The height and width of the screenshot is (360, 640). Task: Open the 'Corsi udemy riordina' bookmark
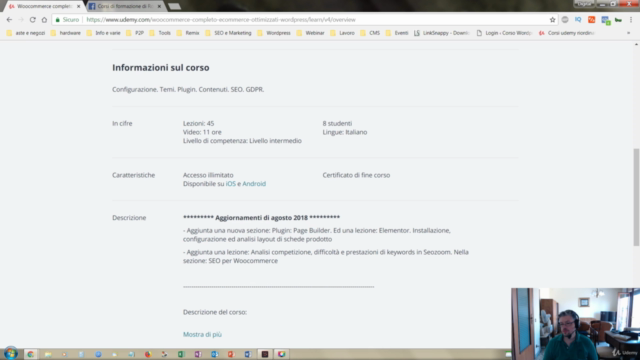(x=567, y=33)
